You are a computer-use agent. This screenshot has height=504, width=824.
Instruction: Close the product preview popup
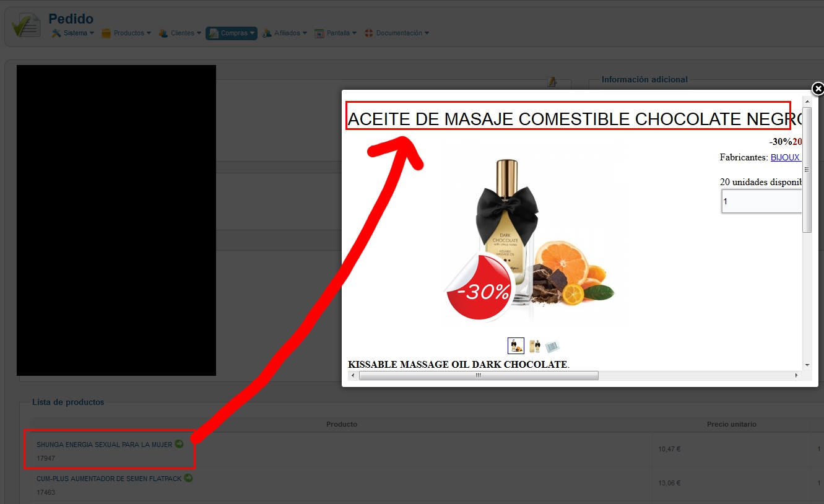point(818,89)
